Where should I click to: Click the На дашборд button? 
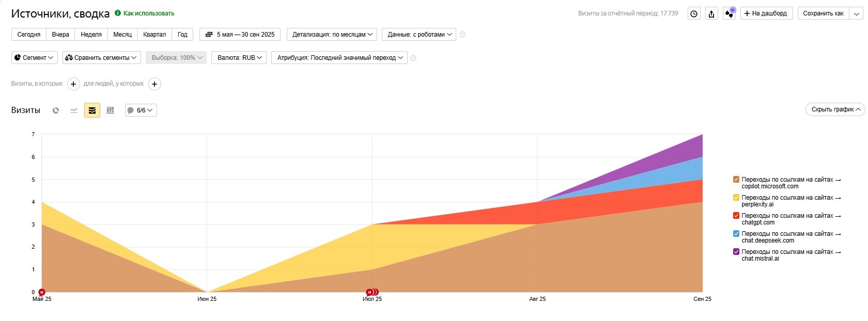point(766,13)
